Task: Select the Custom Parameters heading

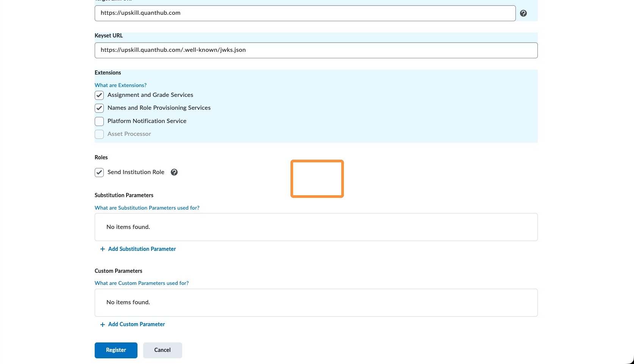Action: 119,271
